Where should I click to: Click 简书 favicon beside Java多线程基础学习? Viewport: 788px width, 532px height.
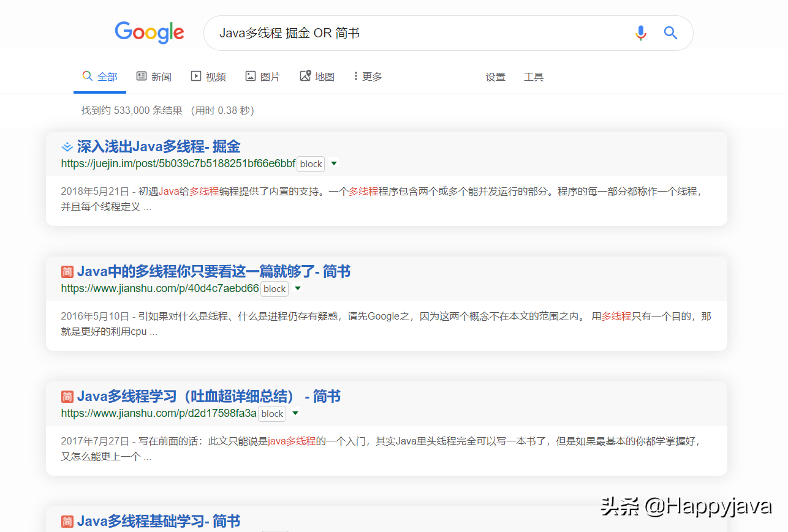point(67,522)
